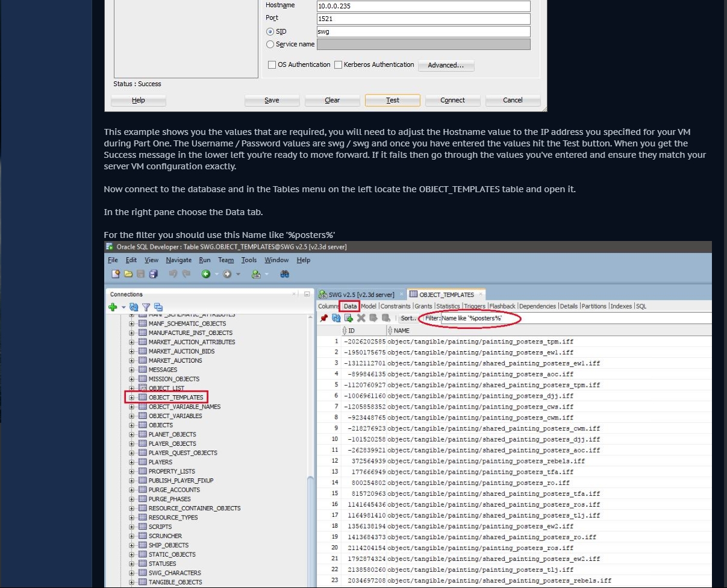Select row 1 painting_posters_tpm.iff
This screenshot has width=727, height=588.
tap(514, 342)
